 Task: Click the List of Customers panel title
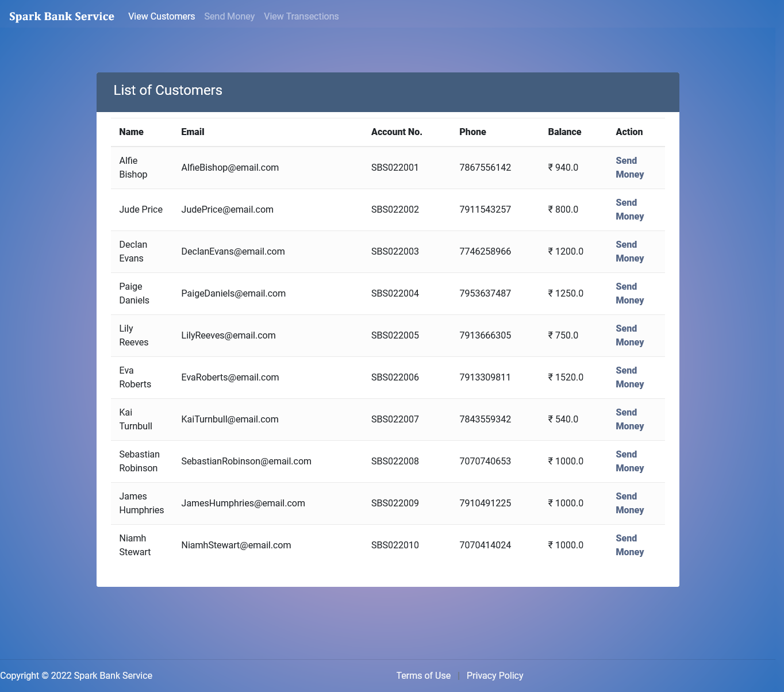point(168,90)
